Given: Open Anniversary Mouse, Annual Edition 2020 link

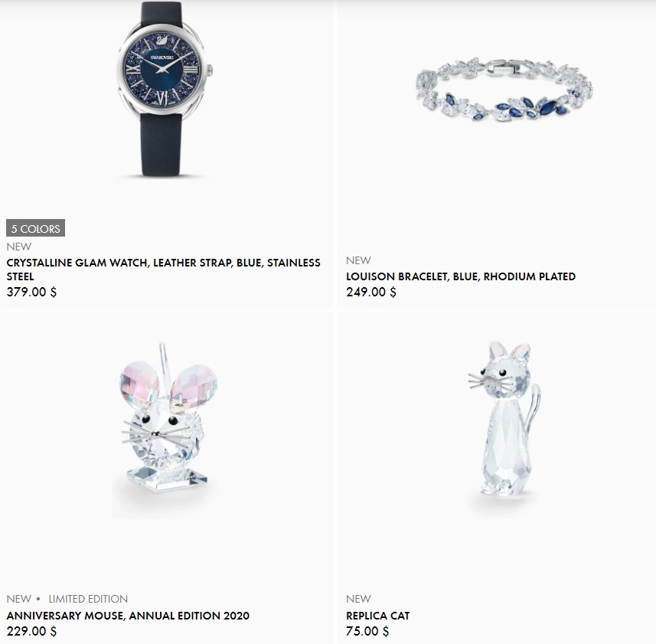Looking at the screenshot, I should tap(128, 616).
